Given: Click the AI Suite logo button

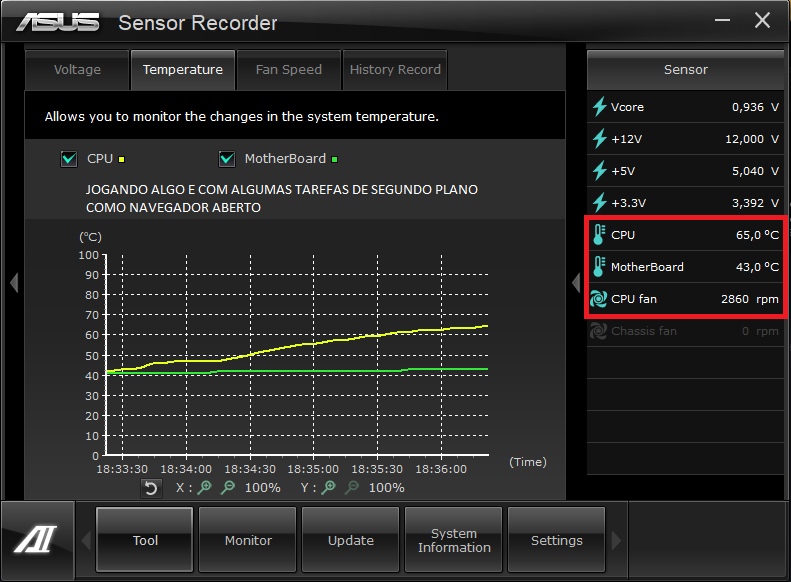Looking at the screenshot, I should tap(37, 540).
